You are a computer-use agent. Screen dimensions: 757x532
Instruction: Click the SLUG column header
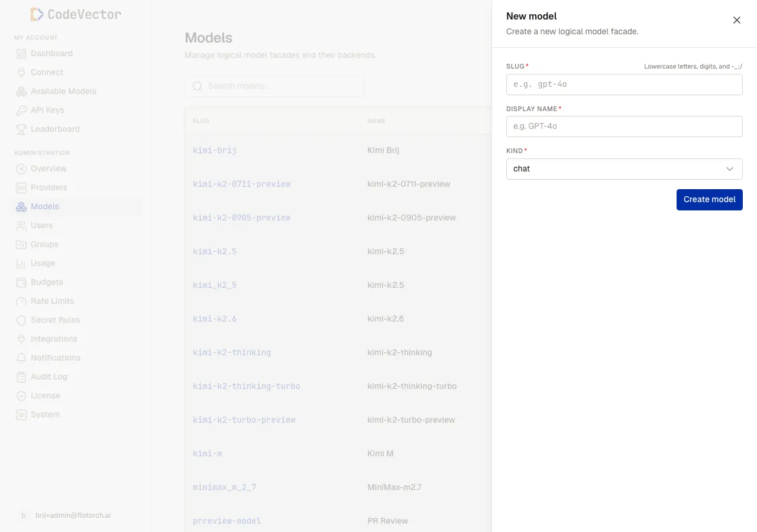pos(201,121)
